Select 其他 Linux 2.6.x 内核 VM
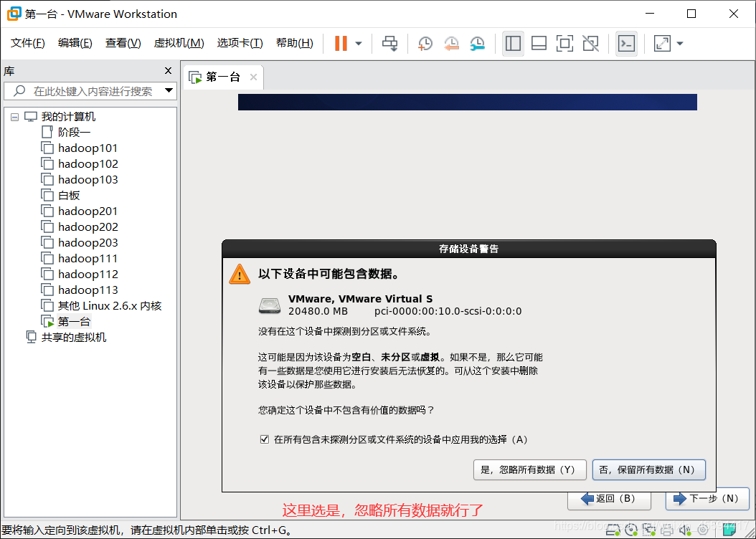 pyautogui.click(x=110, y=306)
